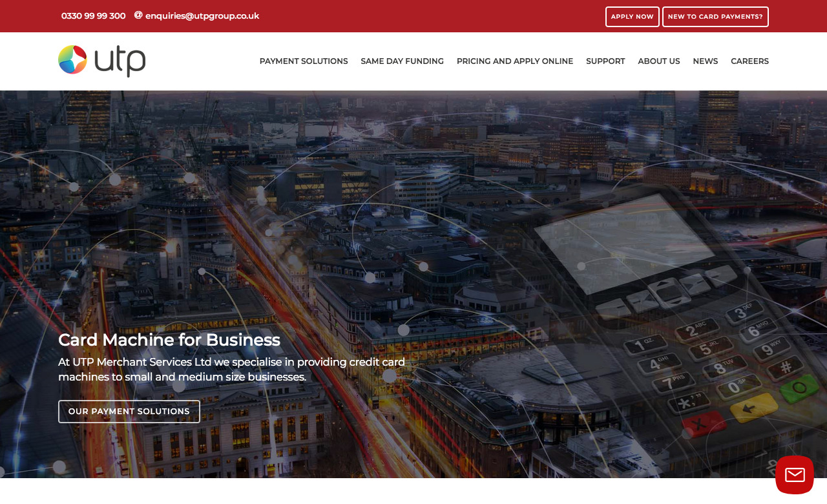Click the UTP Merchant Services description text

click(232, 370)
